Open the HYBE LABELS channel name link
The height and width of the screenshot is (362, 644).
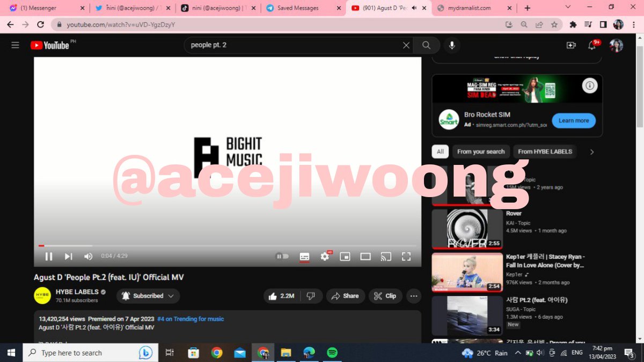tap(77, 292)
